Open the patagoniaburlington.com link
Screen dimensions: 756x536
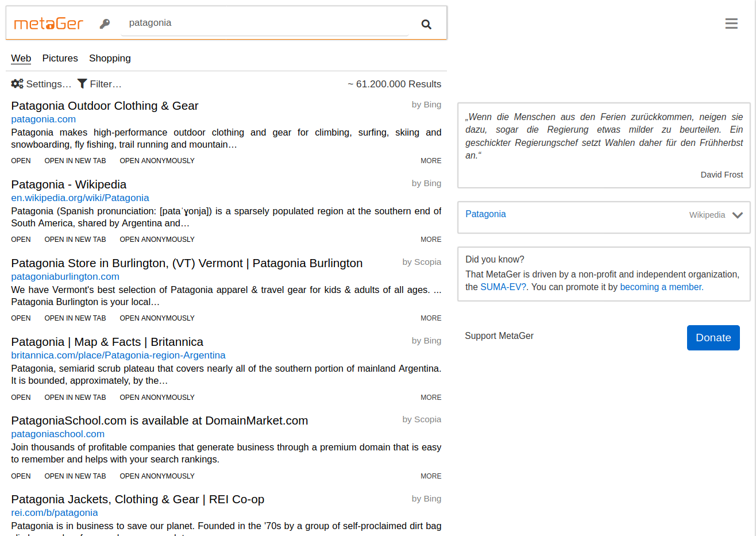pyautogui.click(x=65, y=276)
